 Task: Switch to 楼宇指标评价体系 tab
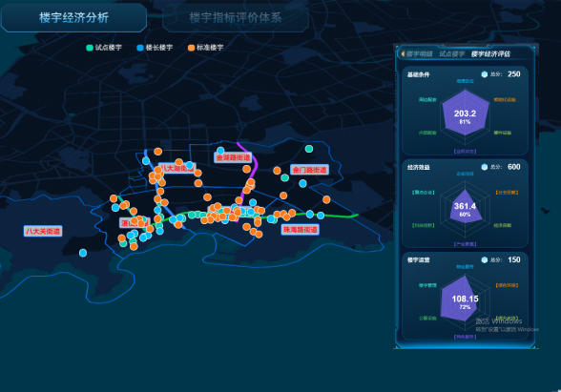tap(236, 17)
